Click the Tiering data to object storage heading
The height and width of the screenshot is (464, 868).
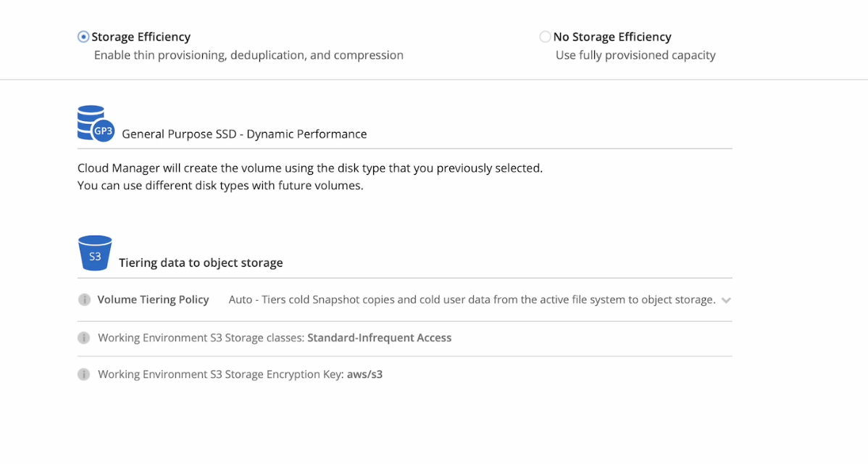[x=201, y=262]
